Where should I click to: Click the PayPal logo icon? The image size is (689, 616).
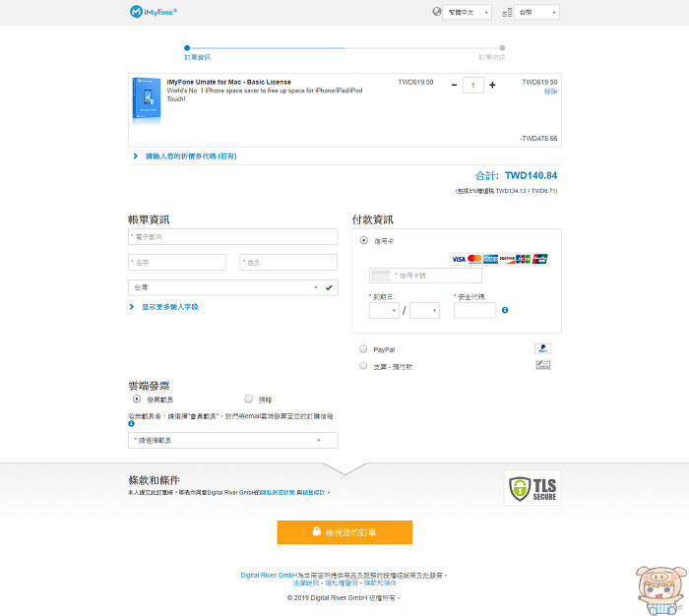[543, 348]
